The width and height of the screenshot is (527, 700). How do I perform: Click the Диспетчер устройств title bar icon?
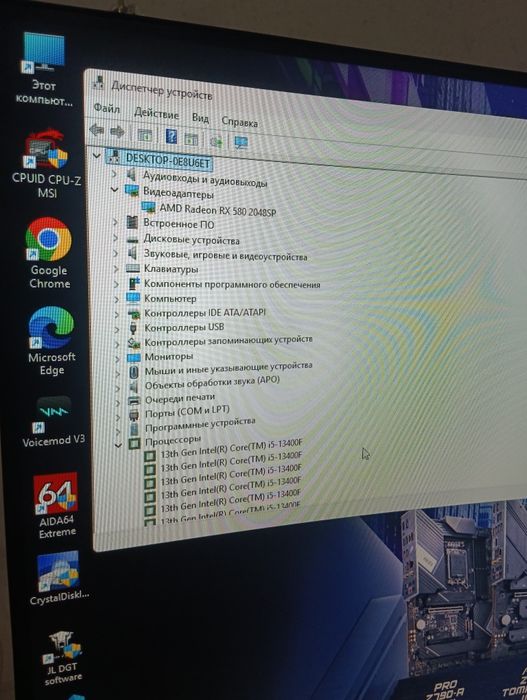(99, 83)
